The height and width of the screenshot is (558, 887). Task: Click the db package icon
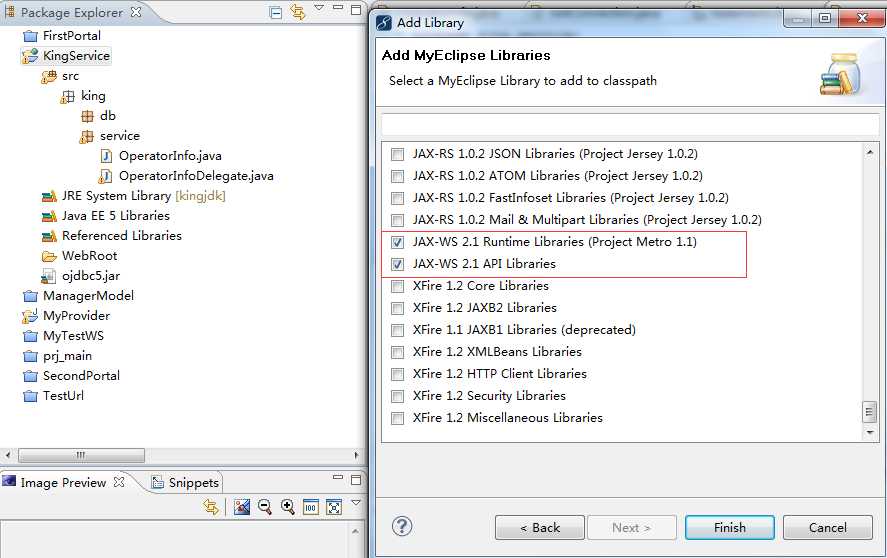87,116
